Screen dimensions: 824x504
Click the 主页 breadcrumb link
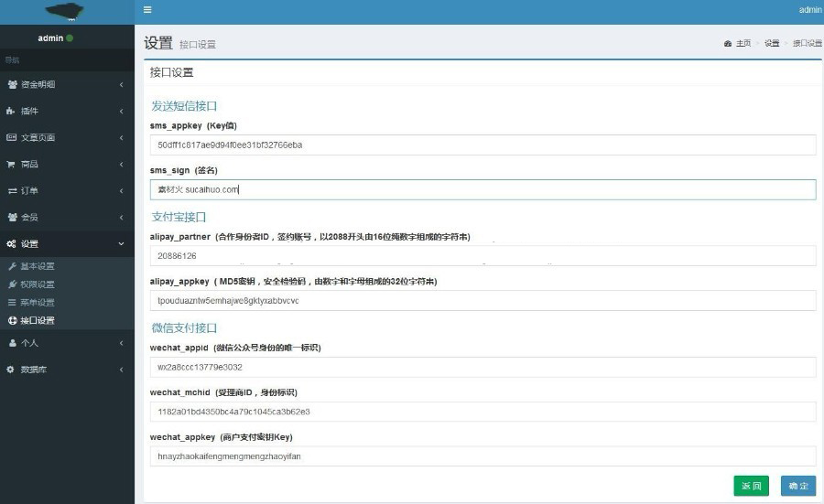pyautogui.click(x=743, y=43)
